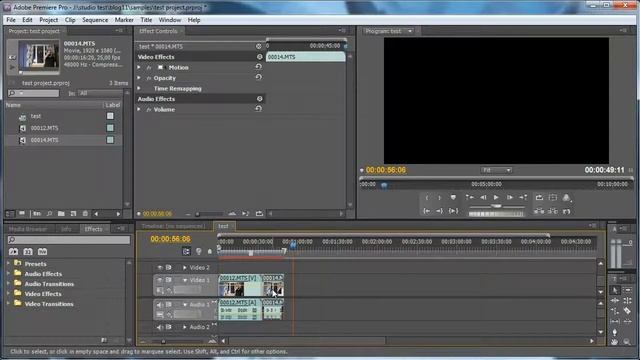The height and width of the screenshot is (360, 640).
Task: Toggle Safe Margins in Program Monitor
Action: tap(553, 198)
